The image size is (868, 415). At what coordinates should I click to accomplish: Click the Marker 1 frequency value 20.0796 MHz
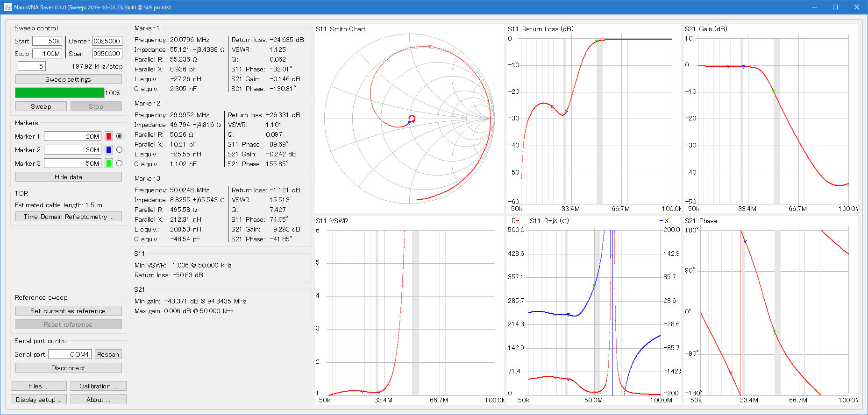190,40
